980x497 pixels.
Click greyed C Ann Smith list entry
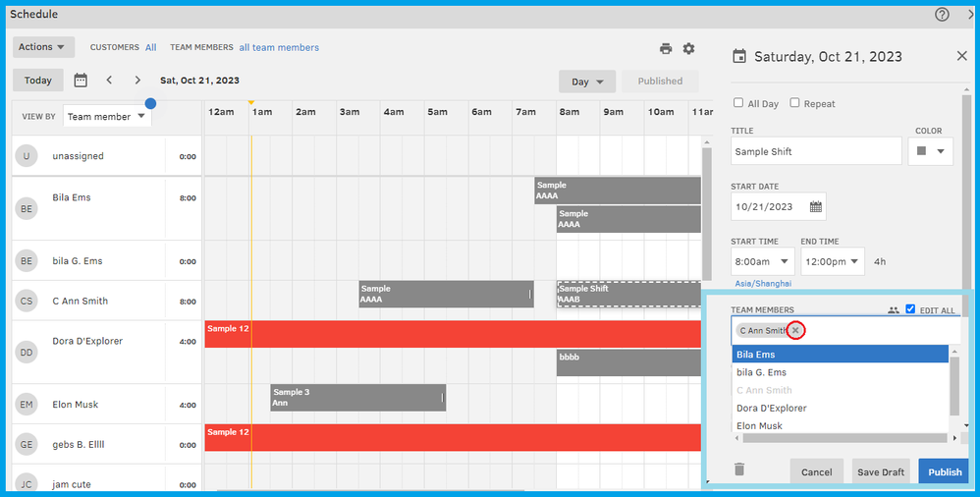pyautogui.click(x=840, y=390)
